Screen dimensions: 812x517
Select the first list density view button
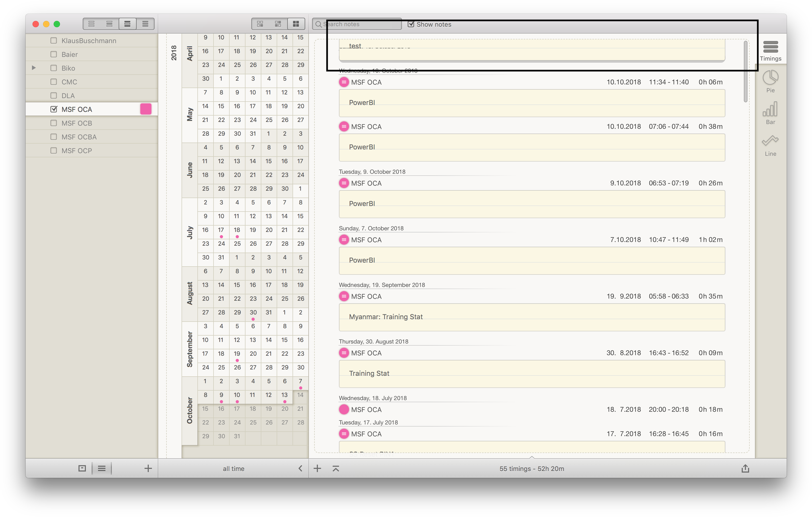click(91, 24)
